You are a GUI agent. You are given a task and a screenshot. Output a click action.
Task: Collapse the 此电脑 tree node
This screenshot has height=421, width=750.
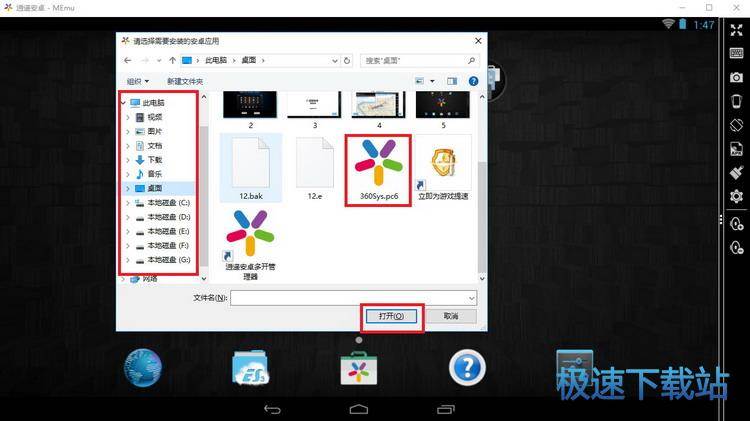123,103
